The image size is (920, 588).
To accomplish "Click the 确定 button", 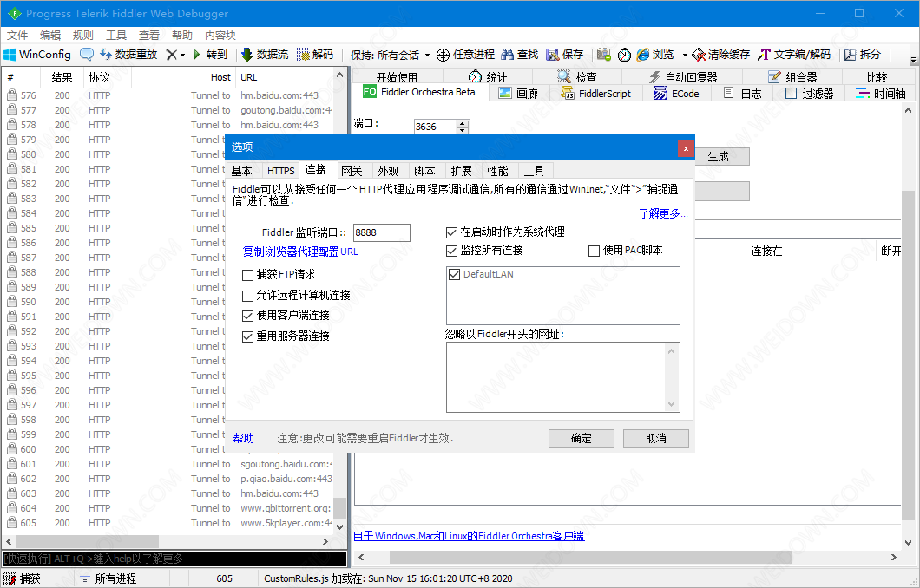I will [581, 438].
